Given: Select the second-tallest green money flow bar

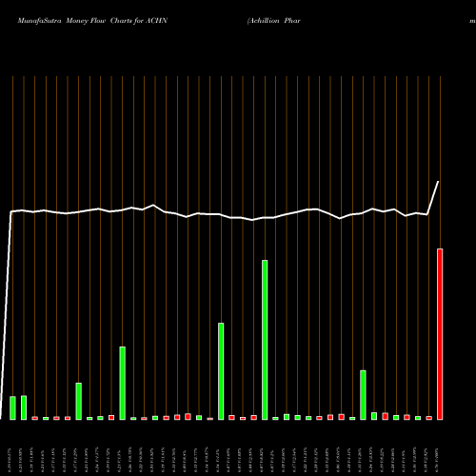Looking at the screenshot, I should 221,371.
